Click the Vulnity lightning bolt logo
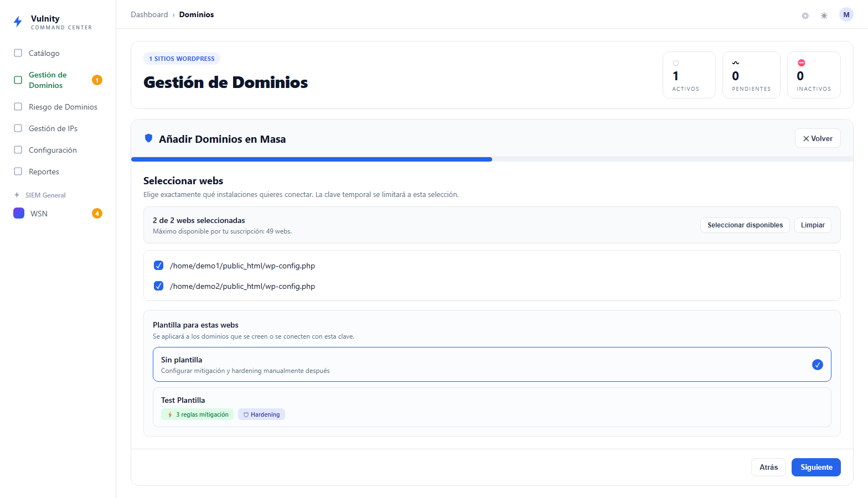The image size is (868, 498). click(x=18, y=22)
